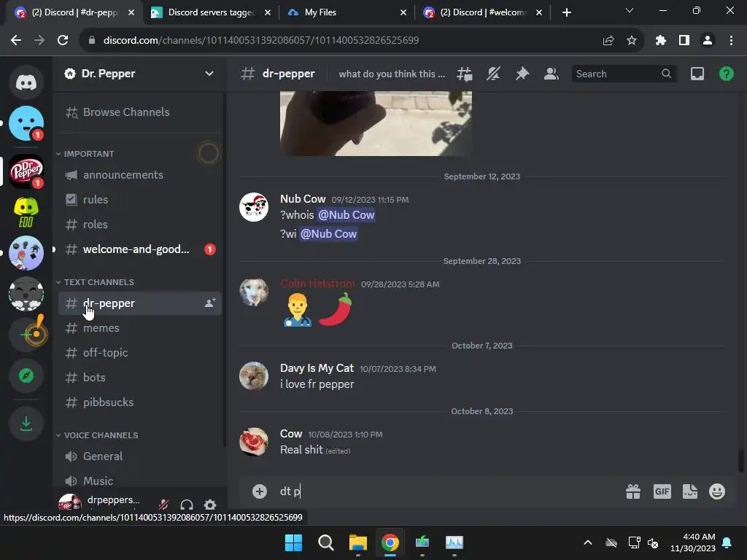The image size is (747, 560).
Task: Open the roles channel
Action: pos(139,225)
